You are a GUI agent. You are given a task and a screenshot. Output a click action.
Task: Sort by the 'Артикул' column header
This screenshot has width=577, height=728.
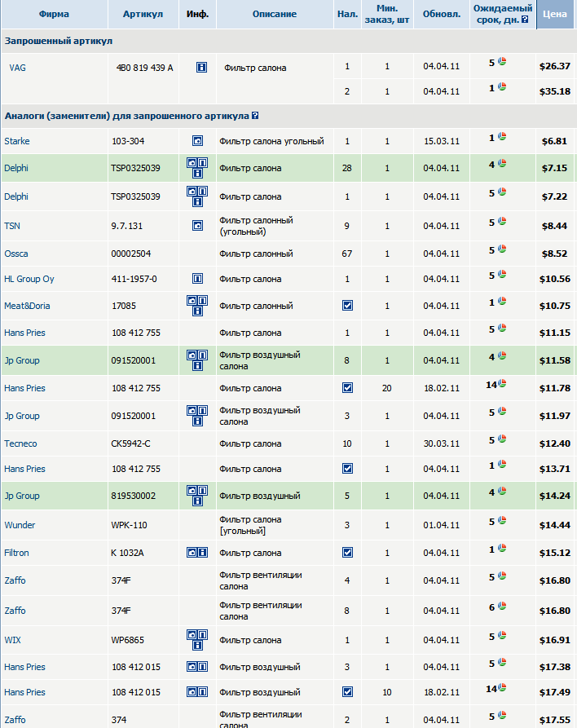(x=143, y=14)
